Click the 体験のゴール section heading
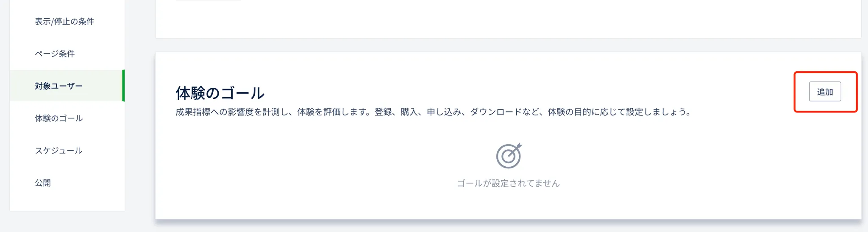Viewport: 868px width, 232px height. coord(220,92)
